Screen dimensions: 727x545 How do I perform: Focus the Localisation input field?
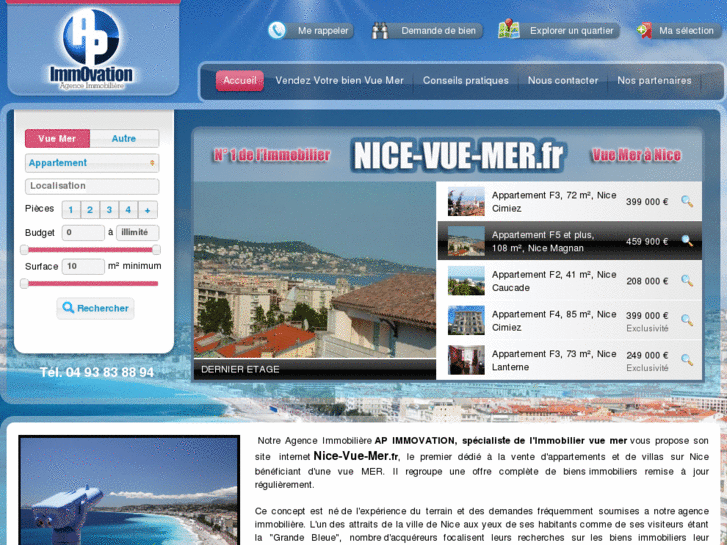(x=92, y=186)
